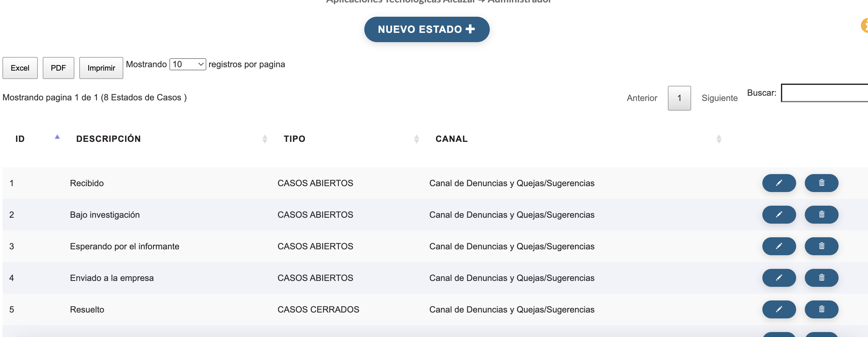
Task: Go to Siguiente page
Action: pyautogui.click(x=719, y=98)
